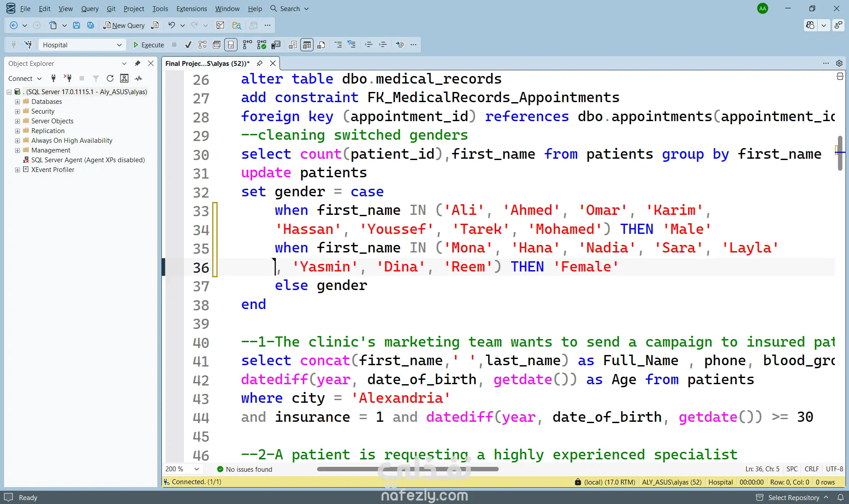
Task: Comment out selected lines icon
Action: tap(338, 45)
